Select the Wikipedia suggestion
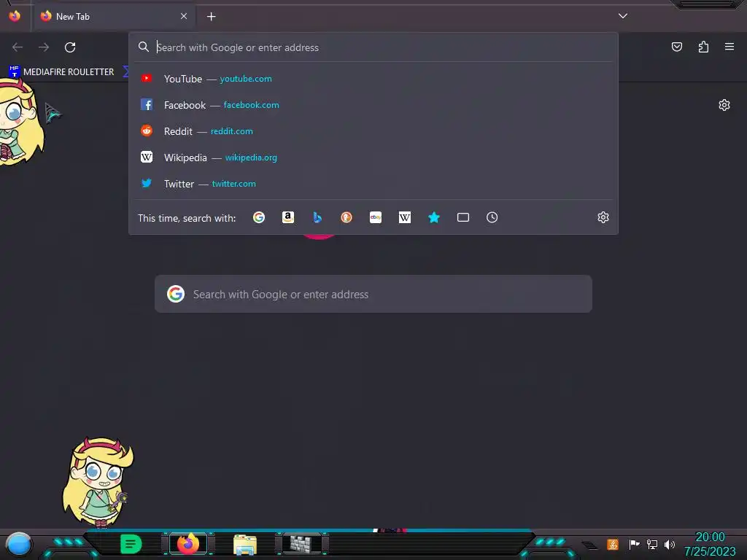 pos(373,157)
